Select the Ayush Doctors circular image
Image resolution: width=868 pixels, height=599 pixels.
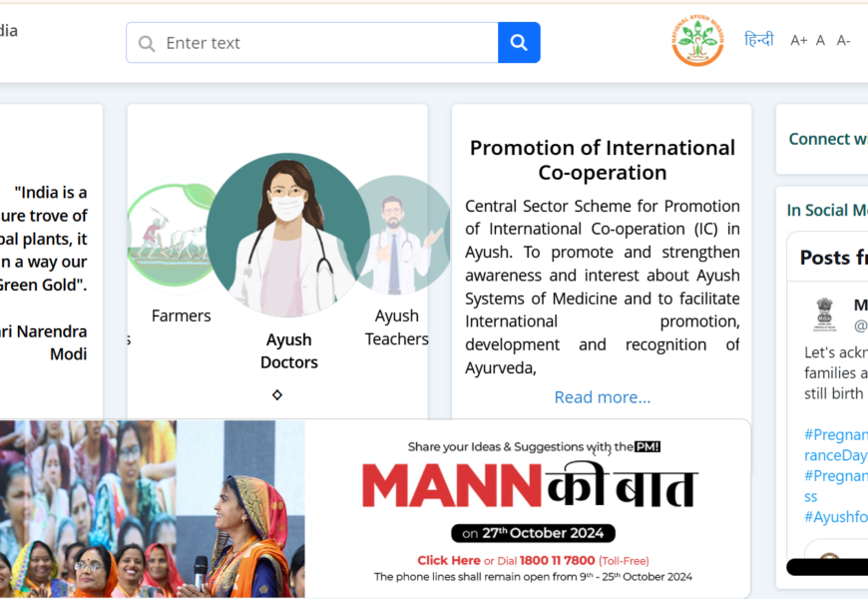coord(288,235)
